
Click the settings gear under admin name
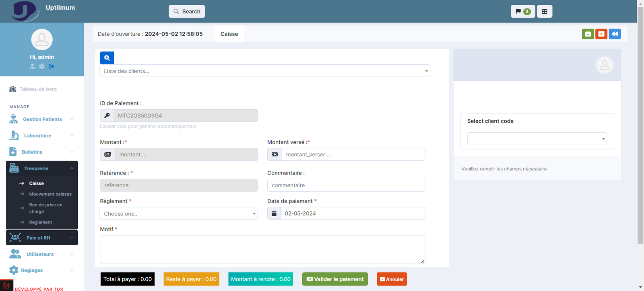coord(42,66)
